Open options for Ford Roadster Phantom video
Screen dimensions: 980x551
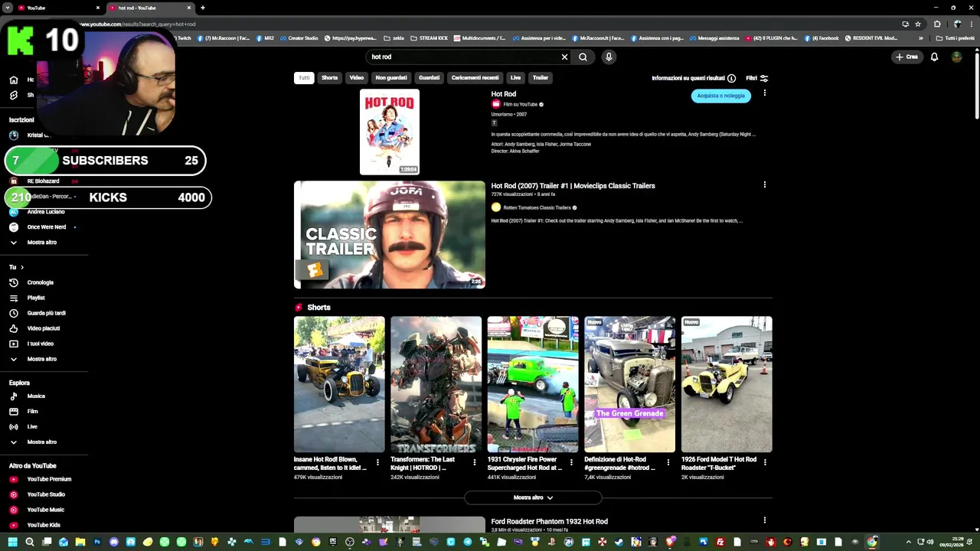click(x=764, y=520)
